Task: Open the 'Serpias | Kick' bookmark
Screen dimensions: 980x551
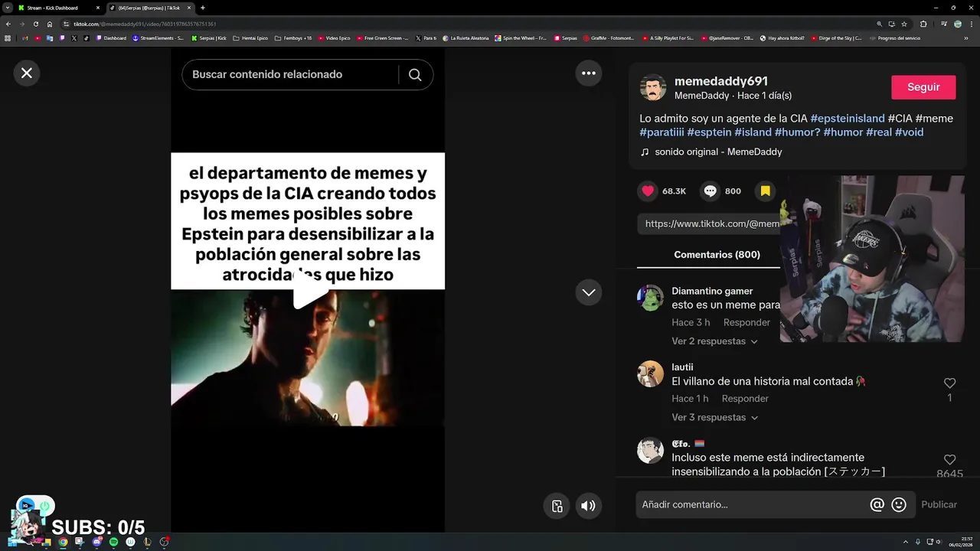Action: tap(209, 37)
